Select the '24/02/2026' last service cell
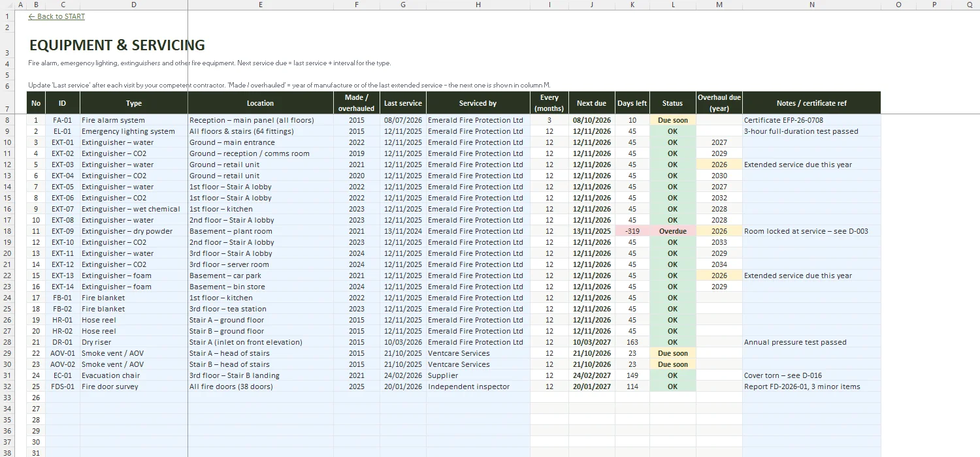 (x=403, y=375)
